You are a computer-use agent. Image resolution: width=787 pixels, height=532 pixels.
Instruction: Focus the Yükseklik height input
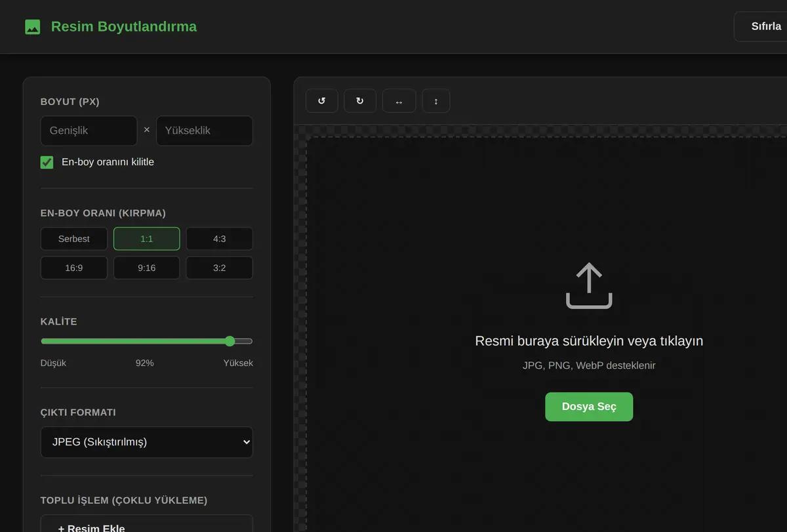205,131
